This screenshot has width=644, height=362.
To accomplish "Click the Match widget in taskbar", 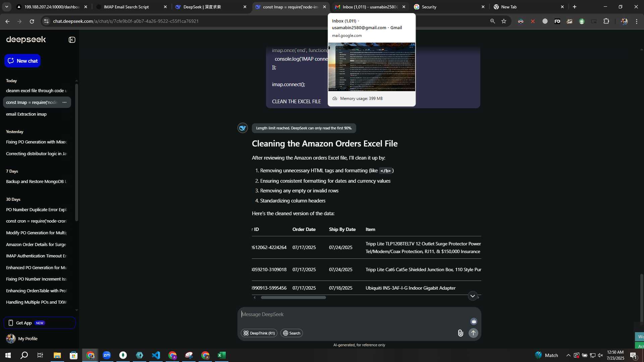I will (546, 355).
